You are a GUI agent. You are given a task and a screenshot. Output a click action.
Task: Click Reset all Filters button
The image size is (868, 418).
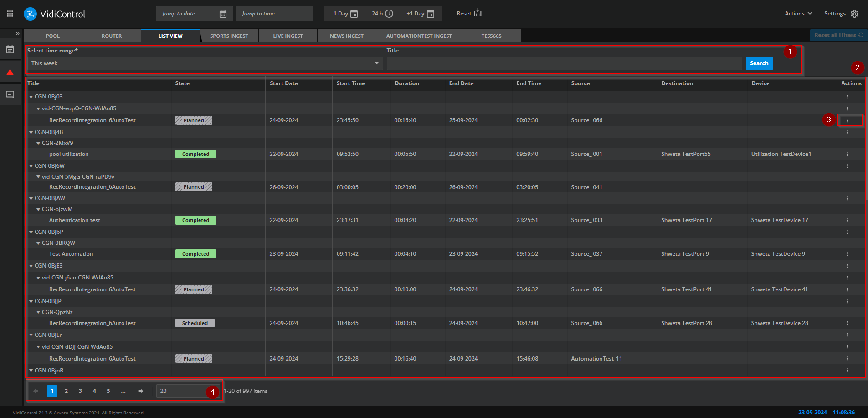(x=838, y=35)
